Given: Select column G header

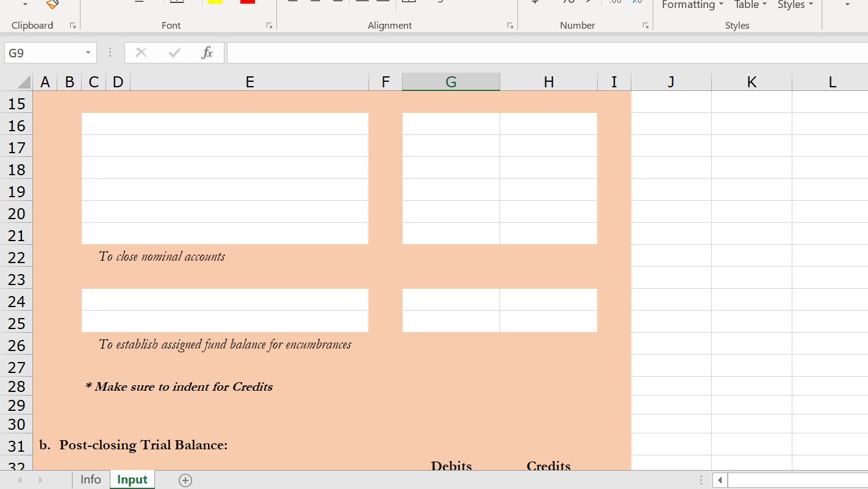Looking at the screenshot, I should [451, 82].
